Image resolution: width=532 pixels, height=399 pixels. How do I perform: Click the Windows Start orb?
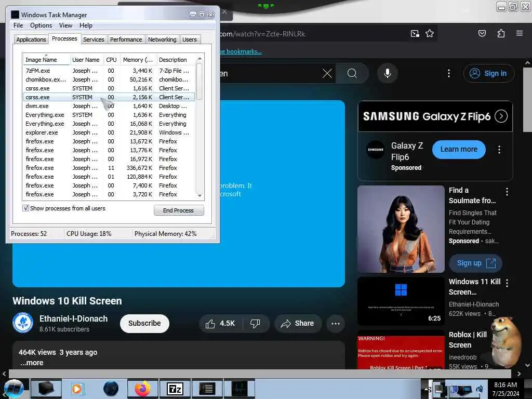[x=14, y=389]
